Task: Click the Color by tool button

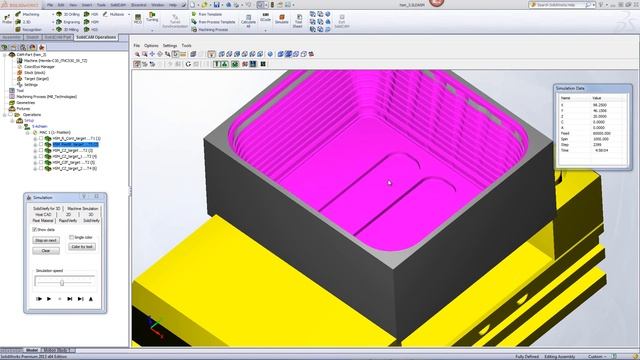Action: coord(82,247)
